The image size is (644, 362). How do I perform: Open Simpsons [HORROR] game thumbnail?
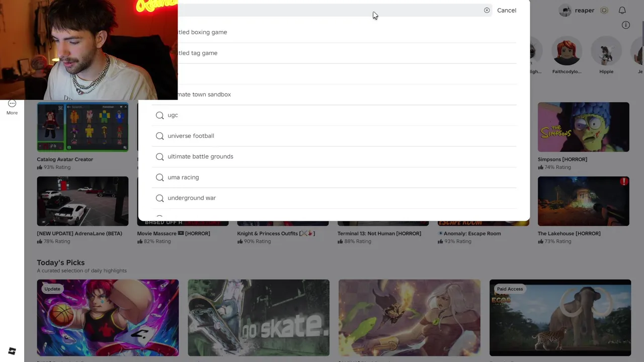583,127
